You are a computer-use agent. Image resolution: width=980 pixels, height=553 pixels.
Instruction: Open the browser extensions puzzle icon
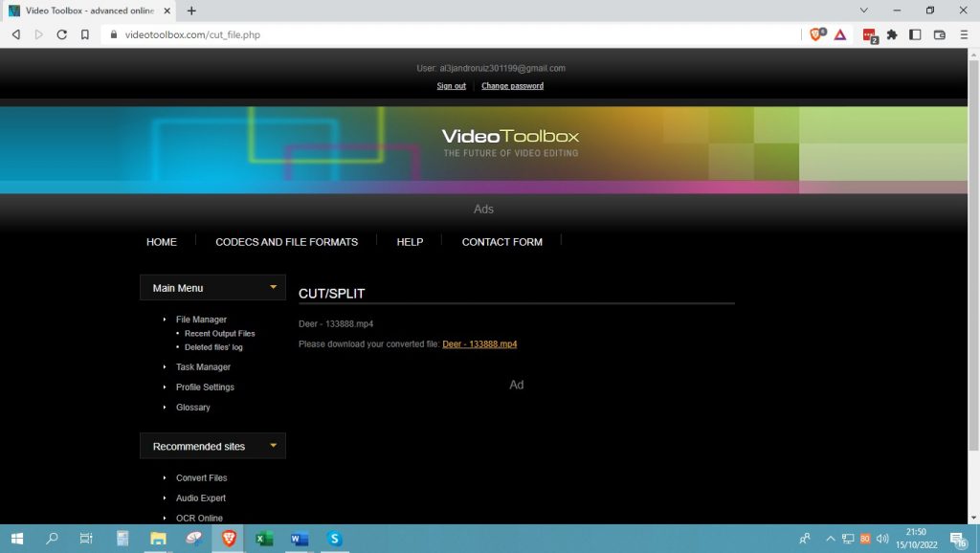892,34
